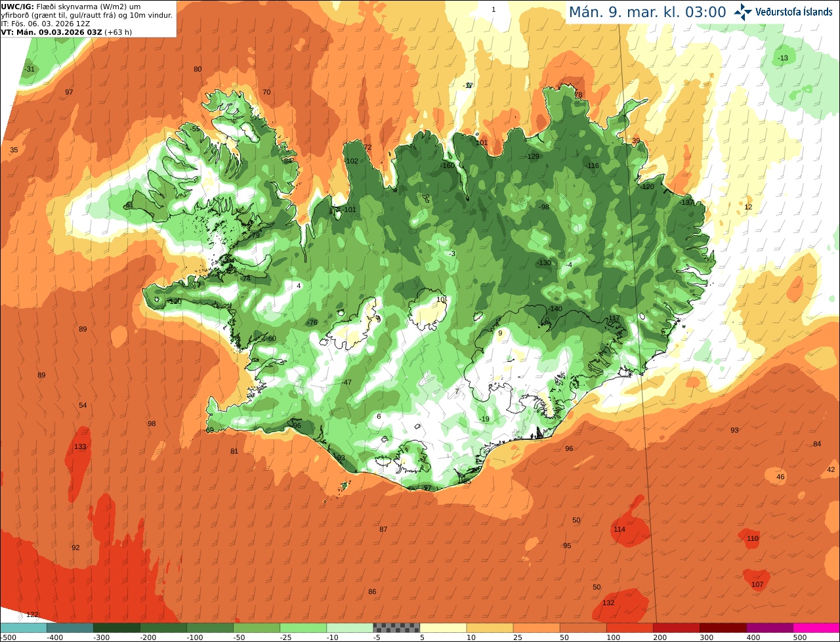Click the -76 value in west Iceland
This screenshot has width=840, height=642.
[312, 322]
